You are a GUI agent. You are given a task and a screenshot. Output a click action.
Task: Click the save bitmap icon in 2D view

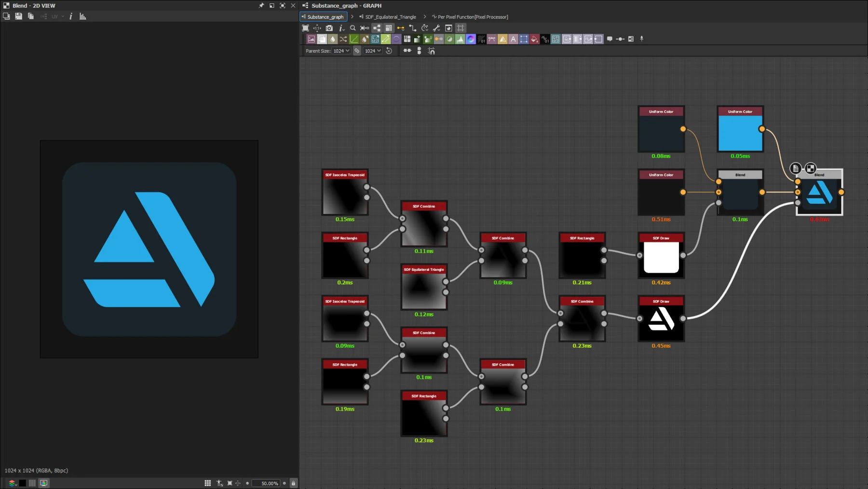tap(18, 16)
